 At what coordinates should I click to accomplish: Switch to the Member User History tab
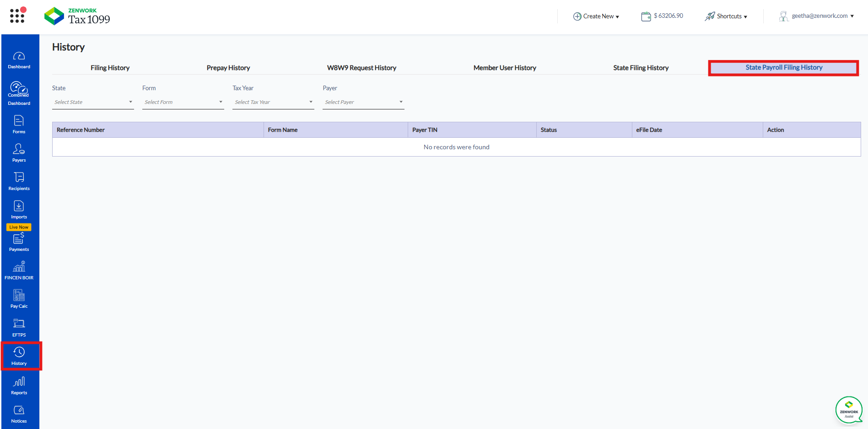[x=505, y=68]
